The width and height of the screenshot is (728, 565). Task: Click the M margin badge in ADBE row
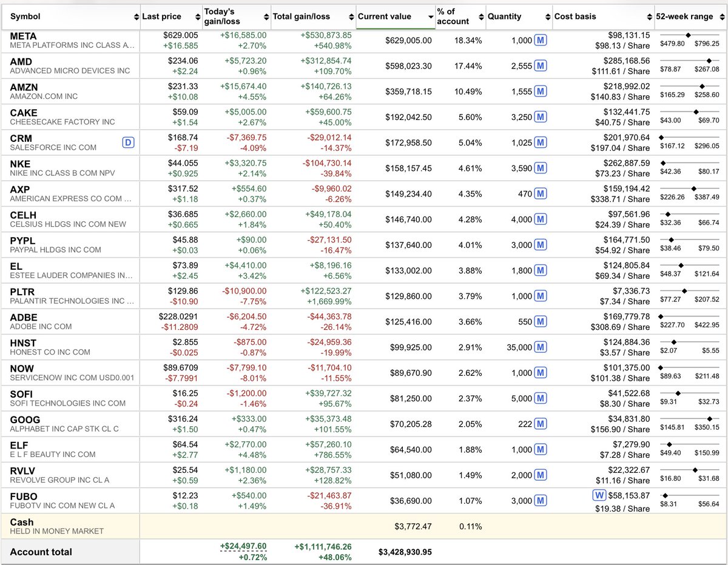(x=541, y=322)
